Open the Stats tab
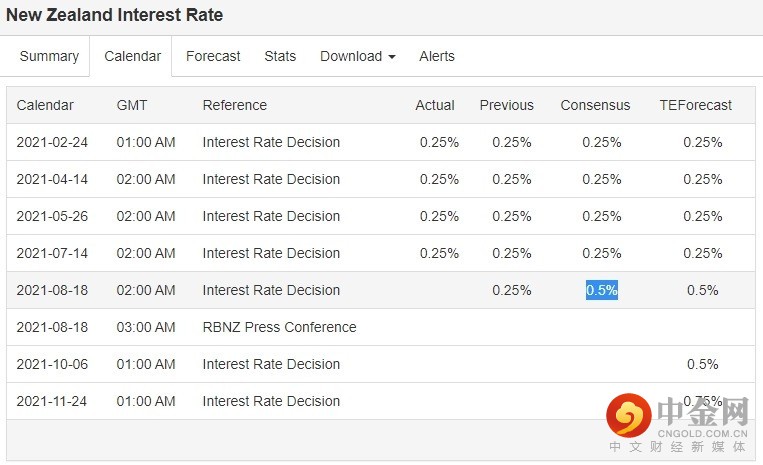Screen dimensions: 763x465 280,56
